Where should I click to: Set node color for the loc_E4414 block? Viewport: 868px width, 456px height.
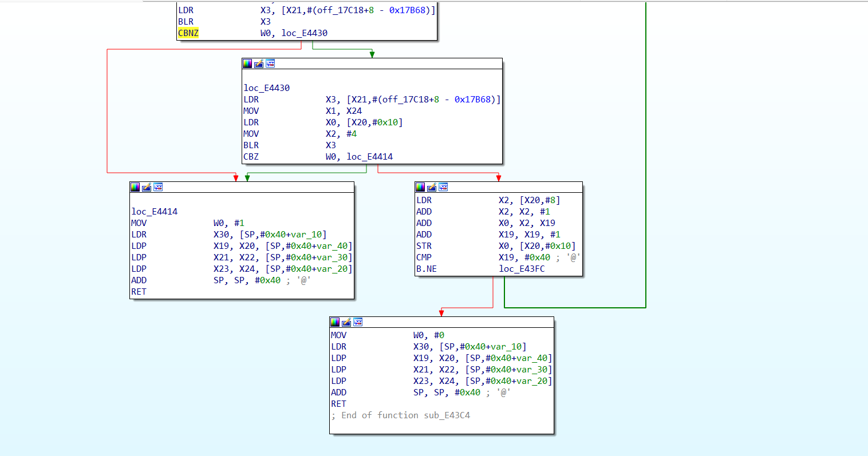click(x=135, y=187)
